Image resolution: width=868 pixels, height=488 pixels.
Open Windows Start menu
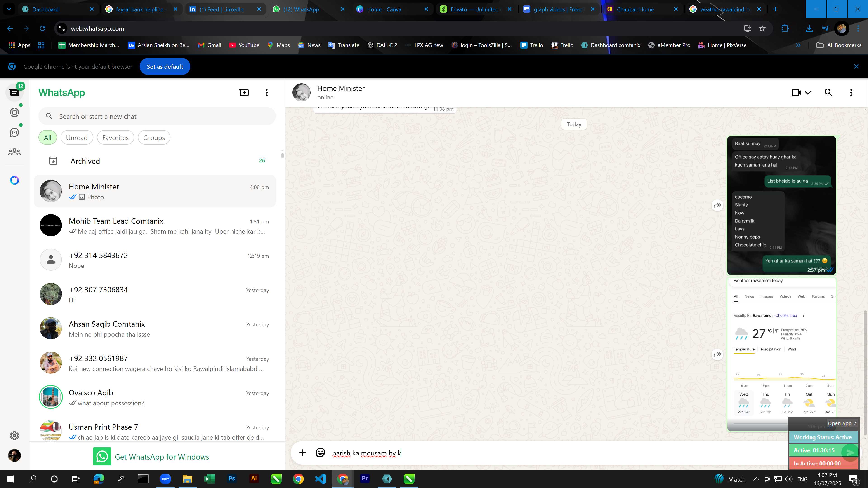click(11, 479)
